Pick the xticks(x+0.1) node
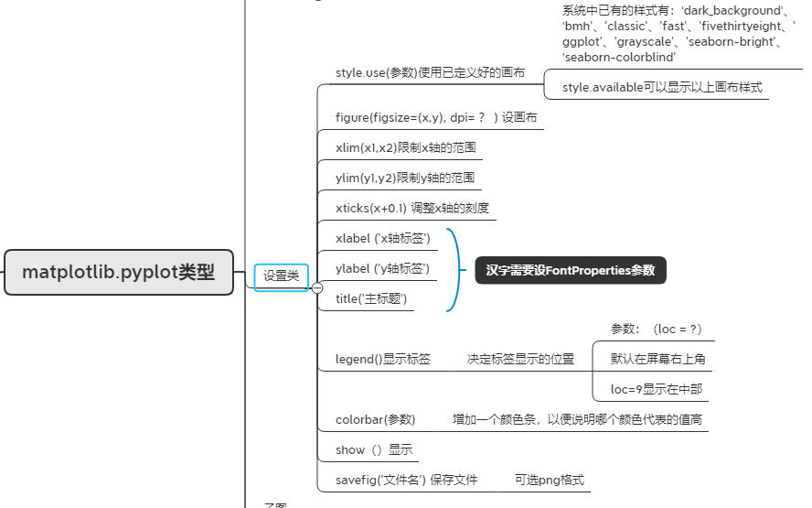The width and height of the screenshot is (812, 508). point(412,208)
